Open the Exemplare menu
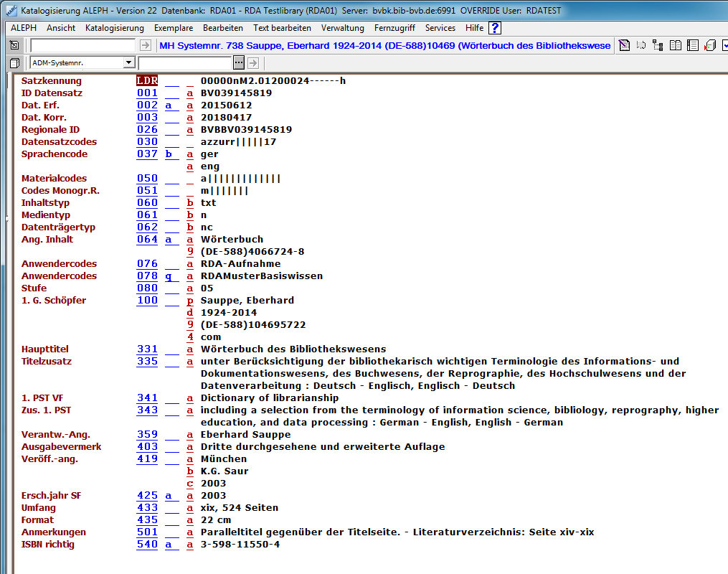 [x=173, y=28]
